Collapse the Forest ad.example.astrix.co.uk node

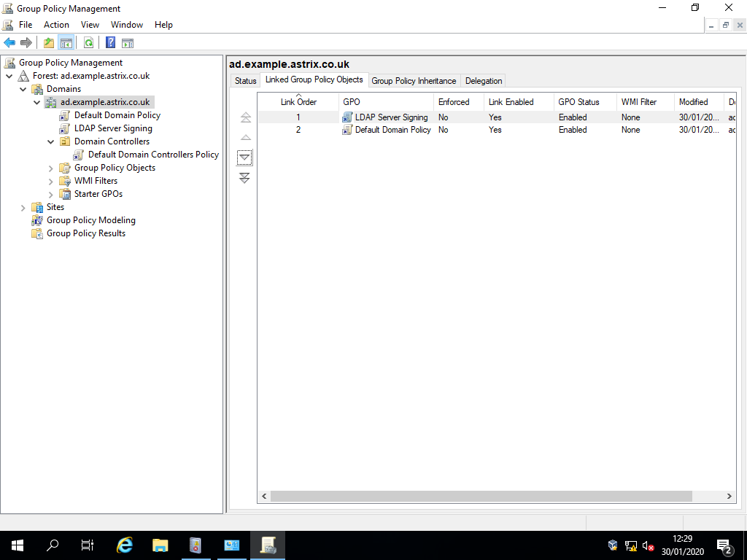pos(10,75)
